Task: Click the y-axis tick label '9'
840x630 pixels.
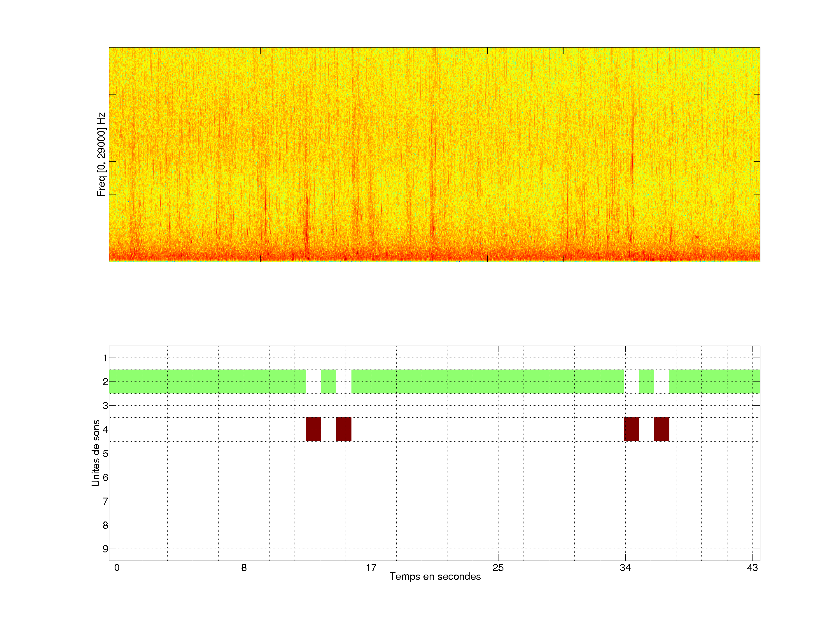Action: (x=105, y=549)
